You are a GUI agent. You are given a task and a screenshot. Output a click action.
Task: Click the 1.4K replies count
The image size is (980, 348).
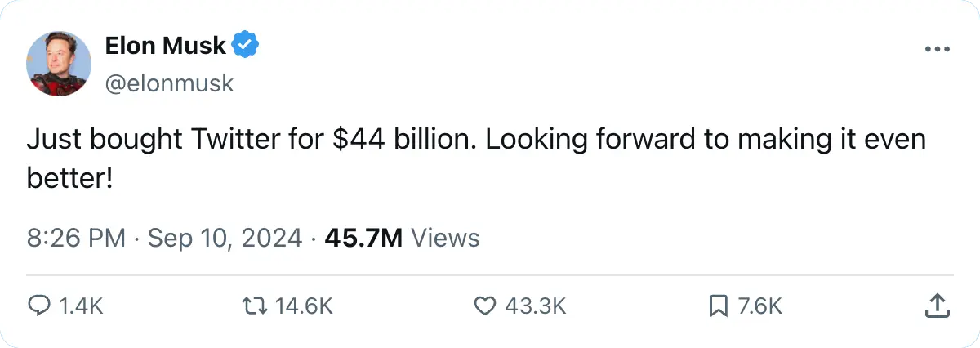(80, 306)
